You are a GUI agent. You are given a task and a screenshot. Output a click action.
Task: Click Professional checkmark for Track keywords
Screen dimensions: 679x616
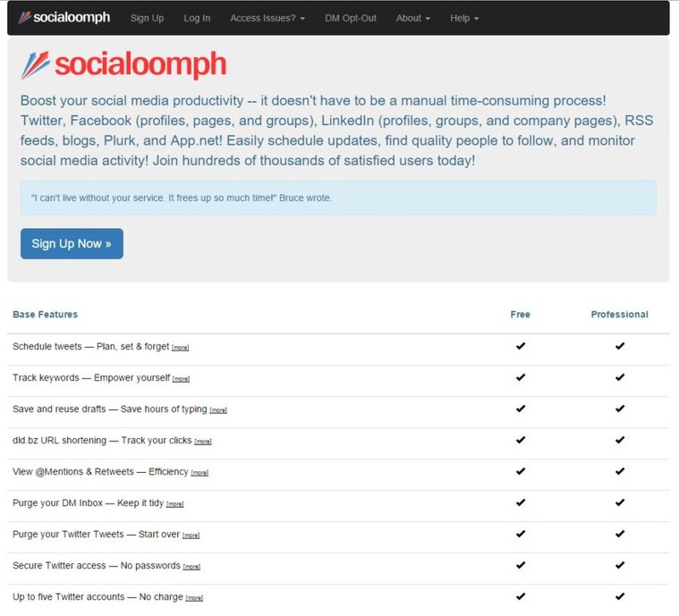click(x=620, y=377)
